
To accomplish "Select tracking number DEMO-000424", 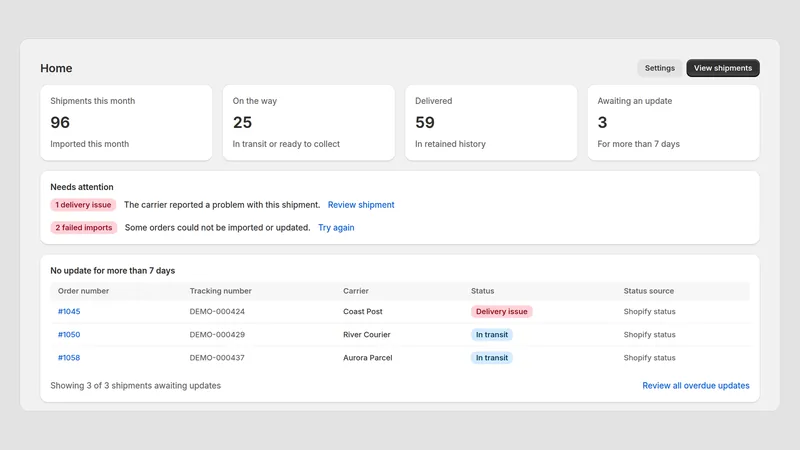I will pos(217,311).
